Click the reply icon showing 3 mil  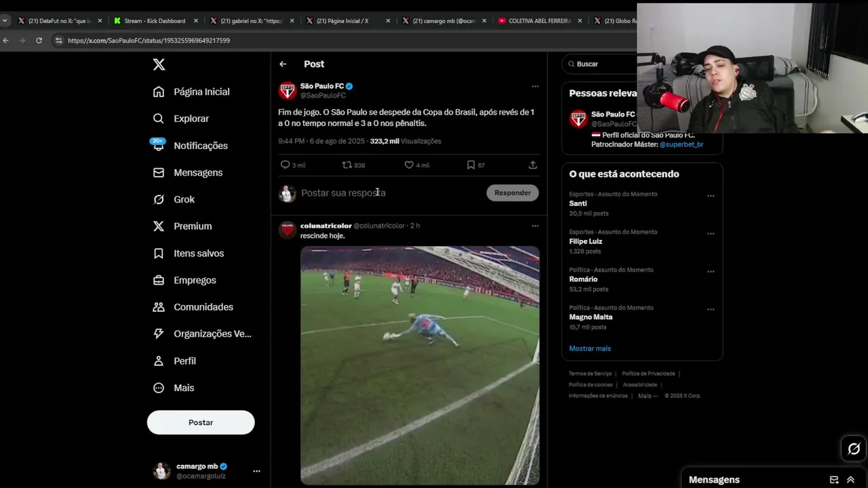point(285,165)
